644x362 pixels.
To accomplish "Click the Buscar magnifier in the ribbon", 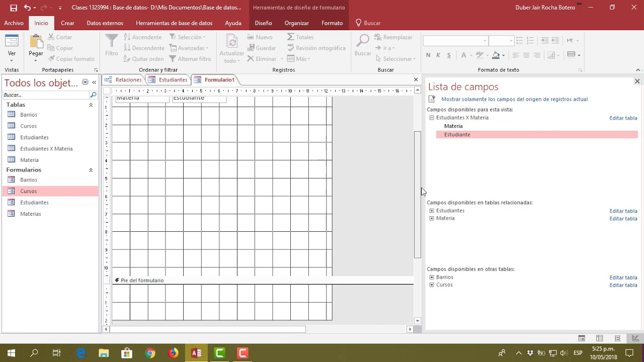I will 362,41.
